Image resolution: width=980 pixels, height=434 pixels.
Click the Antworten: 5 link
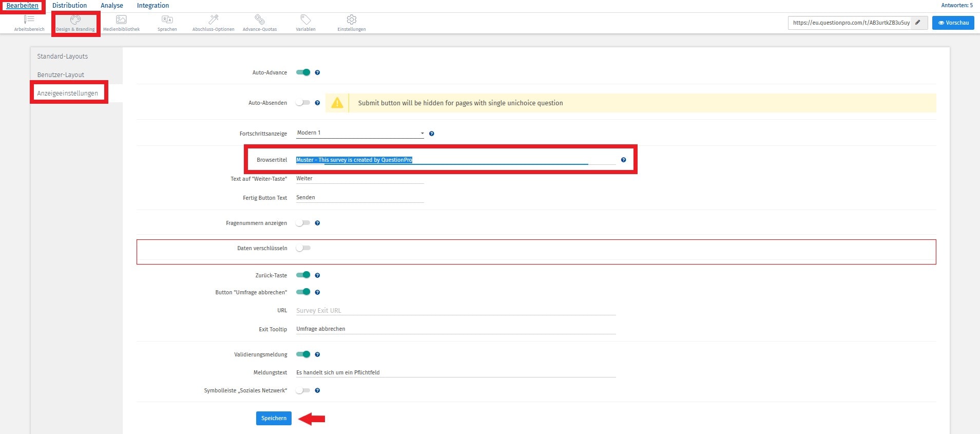957,5
